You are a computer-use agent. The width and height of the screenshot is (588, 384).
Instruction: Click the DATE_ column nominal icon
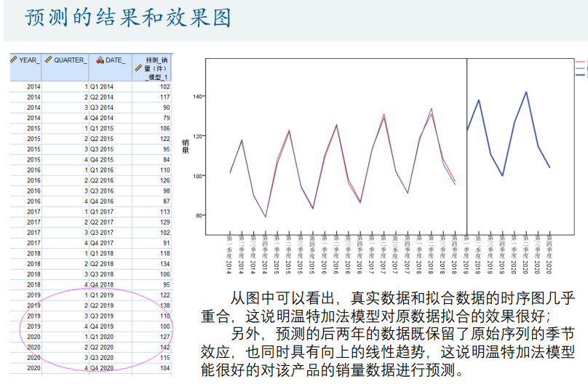[x=100, y=60]
